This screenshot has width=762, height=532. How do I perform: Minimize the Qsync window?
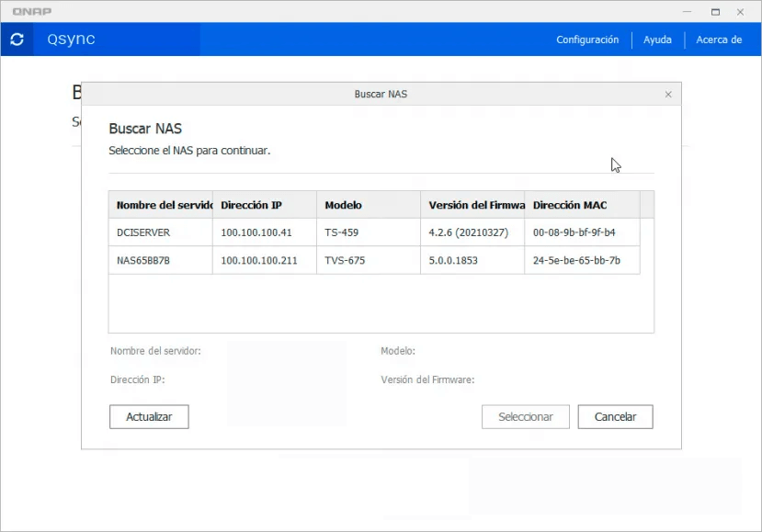[x=687, y=12]
